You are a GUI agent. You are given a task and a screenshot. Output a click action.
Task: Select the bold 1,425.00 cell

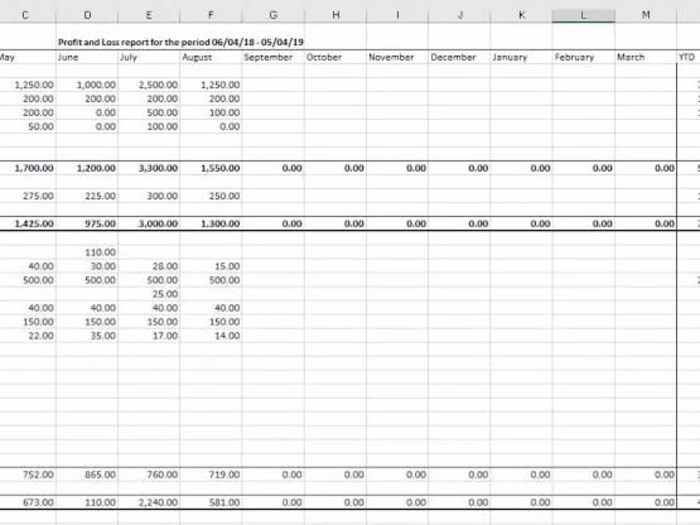coord(28,224)
